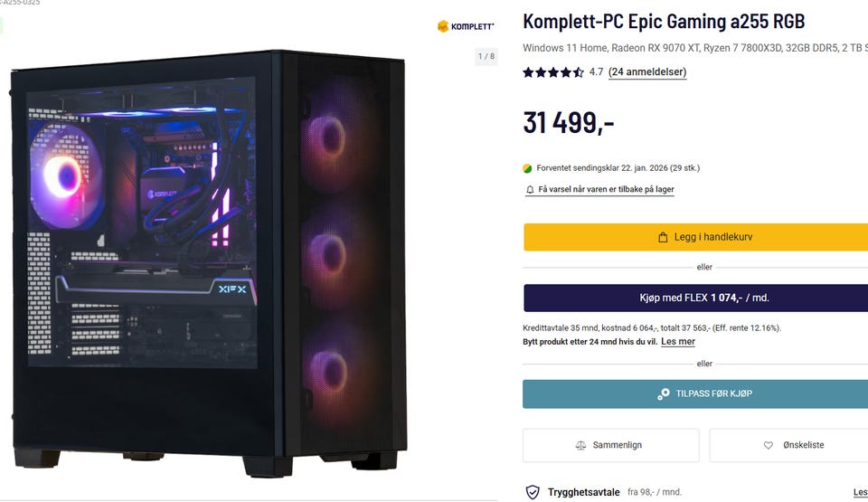Click the bell notification icon
The width and height of the screenshot is (868, 502).
coord(530,190)
